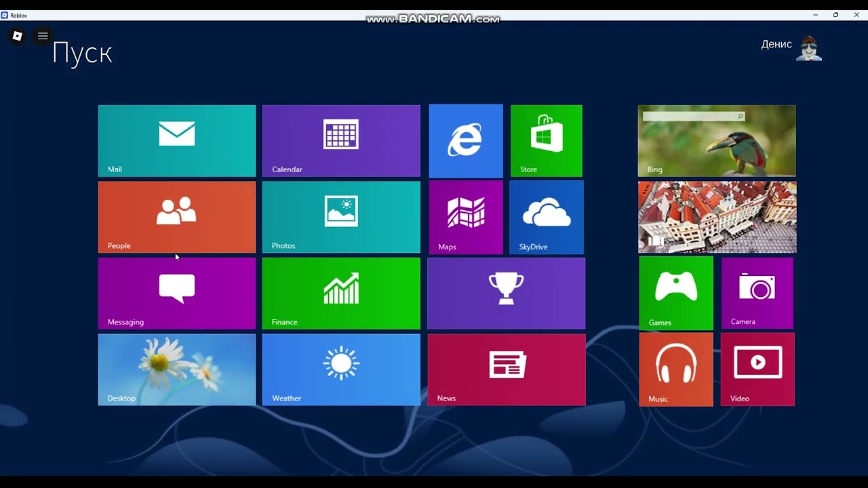The width and height of the screenshot is (868, 488).
Task: Open the Calendar tile
Action: click(x=341, y=141)
